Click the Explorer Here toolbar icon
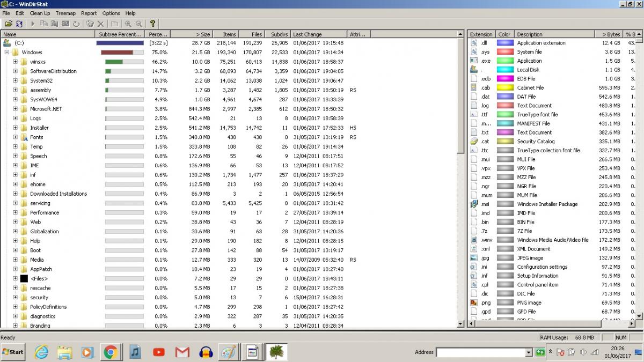 (55, 24)
